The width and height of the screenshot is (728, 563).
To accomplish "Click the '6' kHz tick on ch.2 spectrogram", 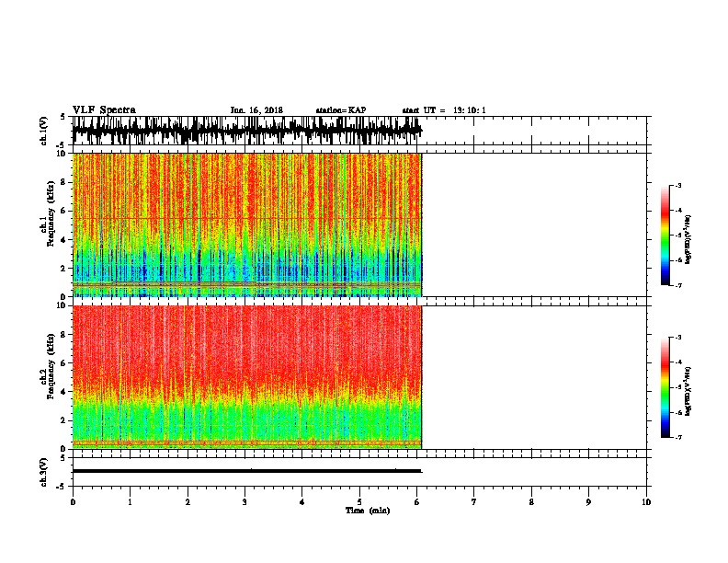I will (63, 363).
